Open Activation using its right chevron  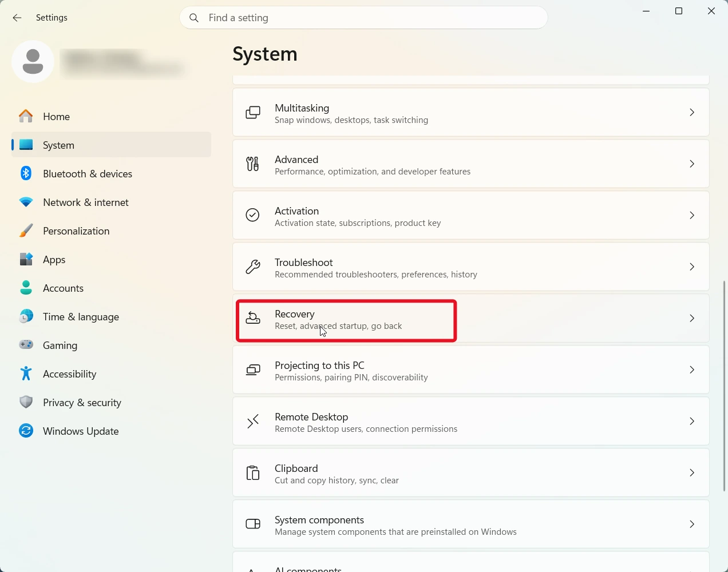tap(692, 215)
